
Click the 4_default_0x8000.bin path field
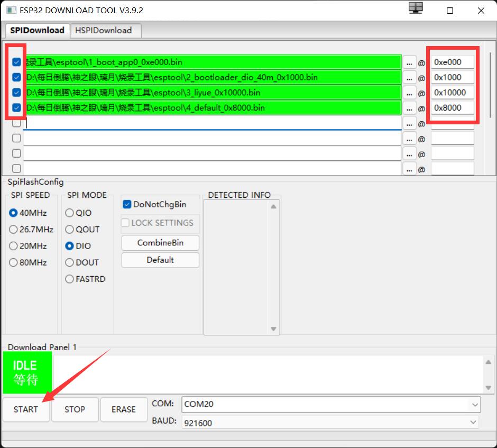213,107
